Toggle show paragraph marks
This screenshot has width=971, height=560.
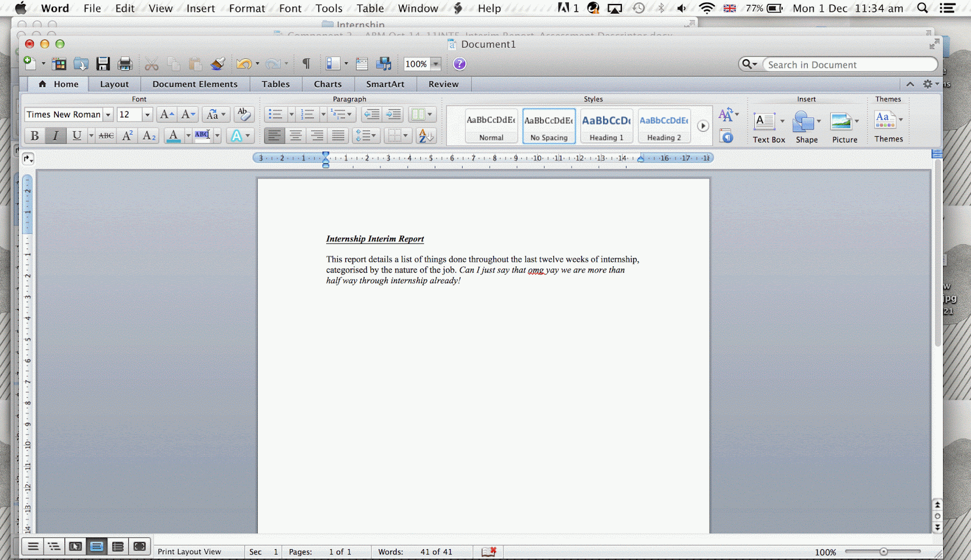tap(306, 64)
